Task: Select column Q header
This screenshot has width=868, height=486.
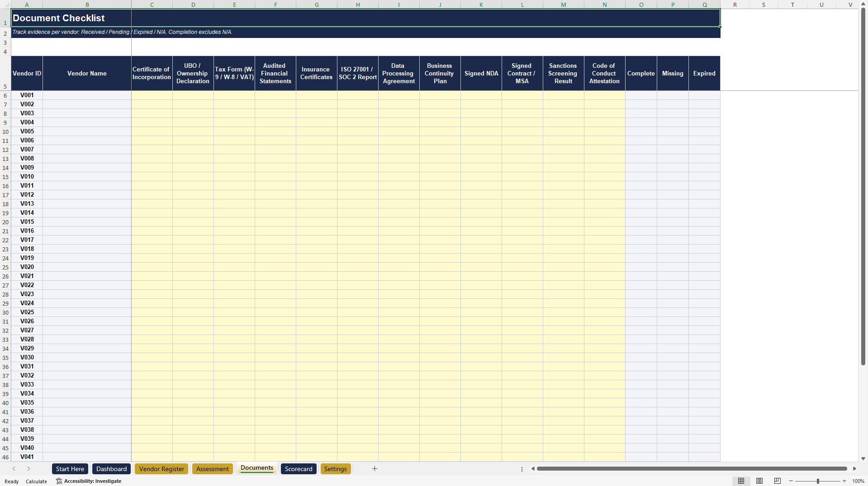Action: click(705, 5)
